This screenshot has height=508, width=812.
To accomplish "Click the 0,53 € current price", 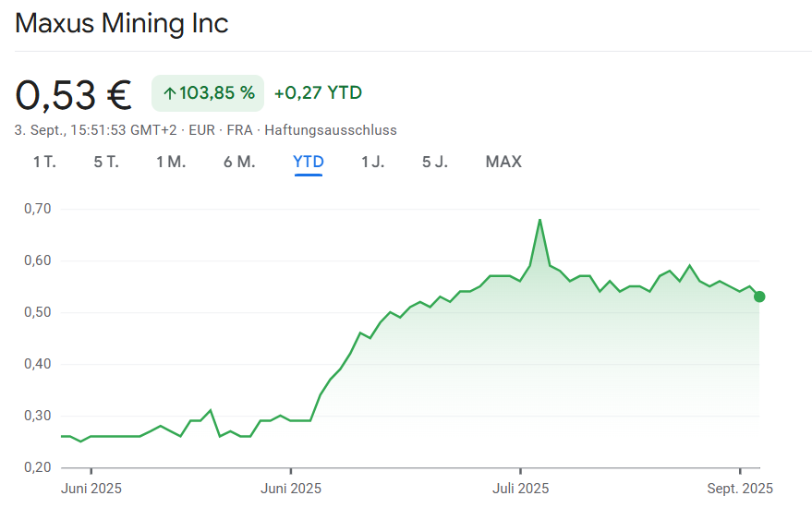I will (74, 95).
